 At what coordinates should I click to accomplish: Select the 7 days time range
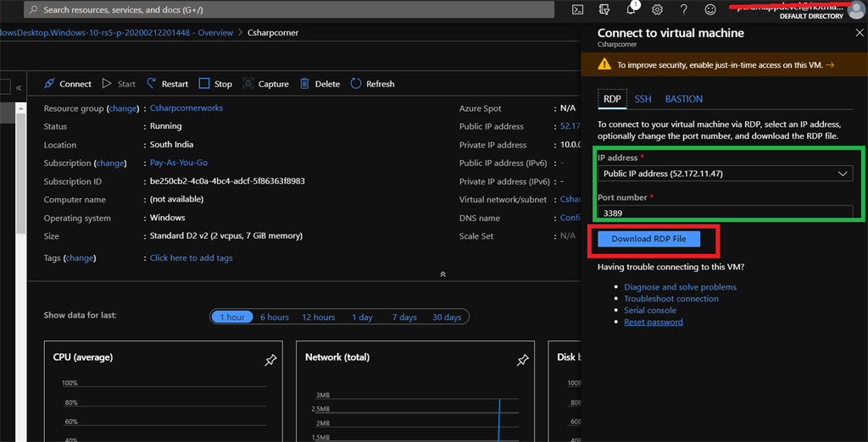click(x=404, y=317)
